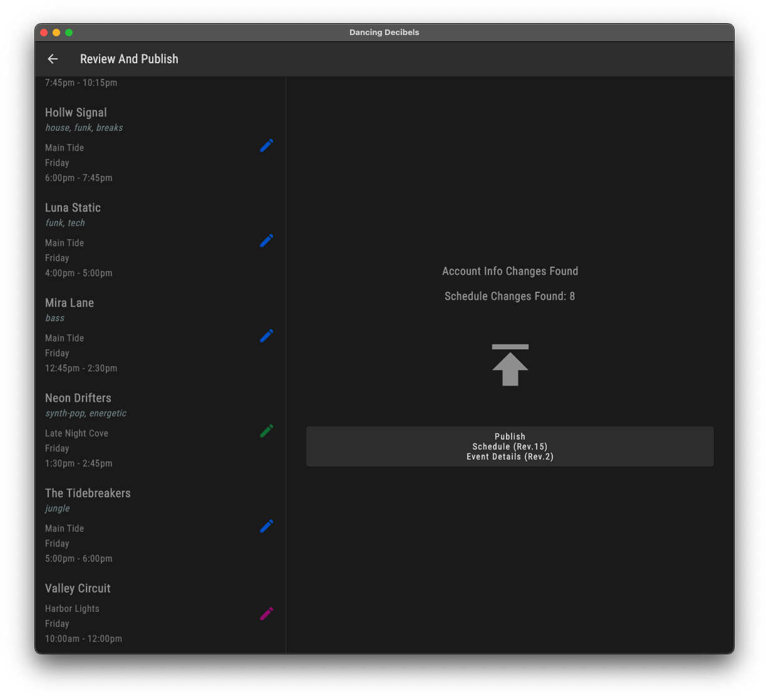Click the upload arrow icon
The image size is (769, 700).
coord(510,365)
